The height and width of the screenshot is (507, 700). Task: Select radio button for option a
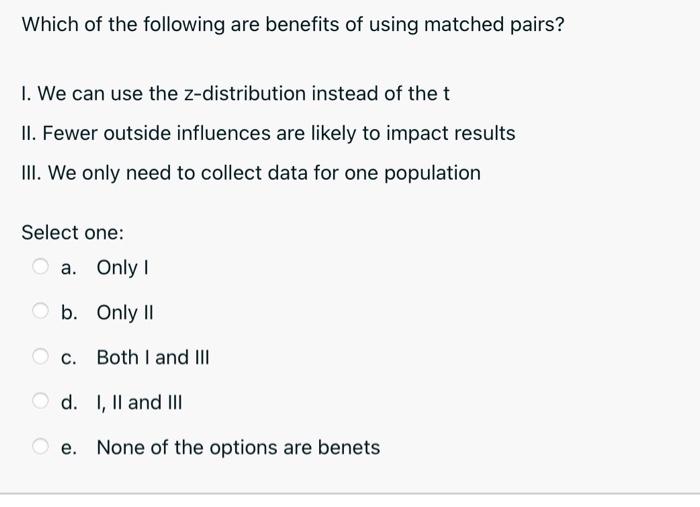click(40, 266)
